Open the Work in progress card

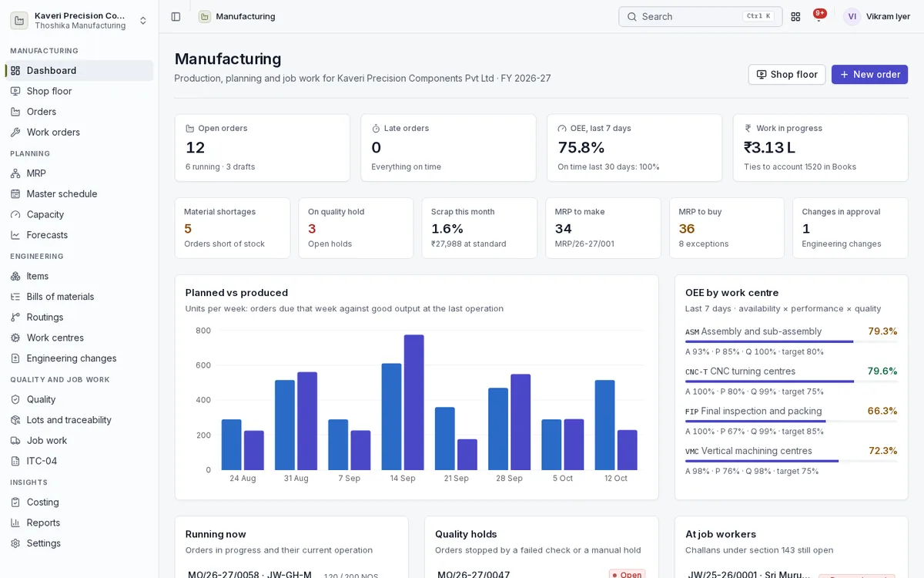(820, 148)
